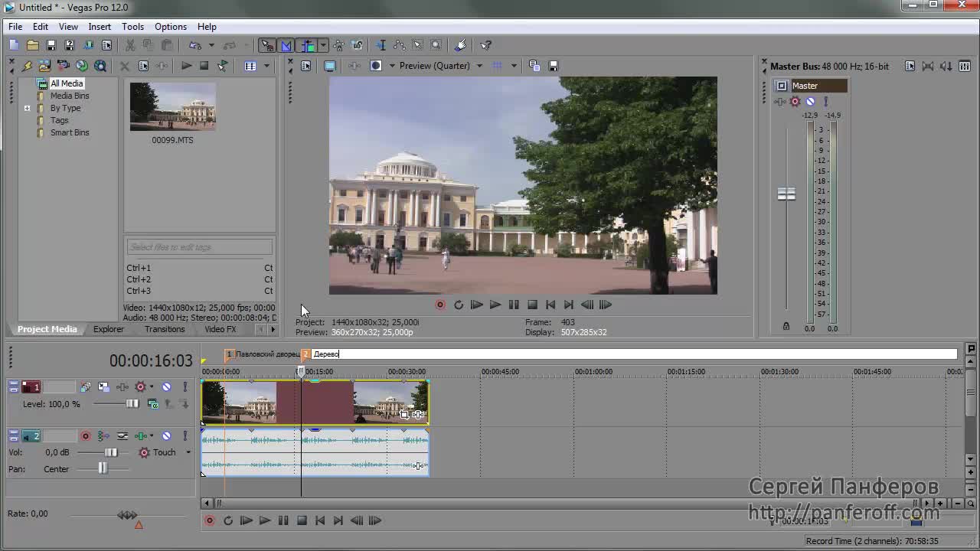This screenshot has width=980, height=551.
Task: Click Copy Snapshot to Clipboard icon in preview
Action: click(534, 66)
